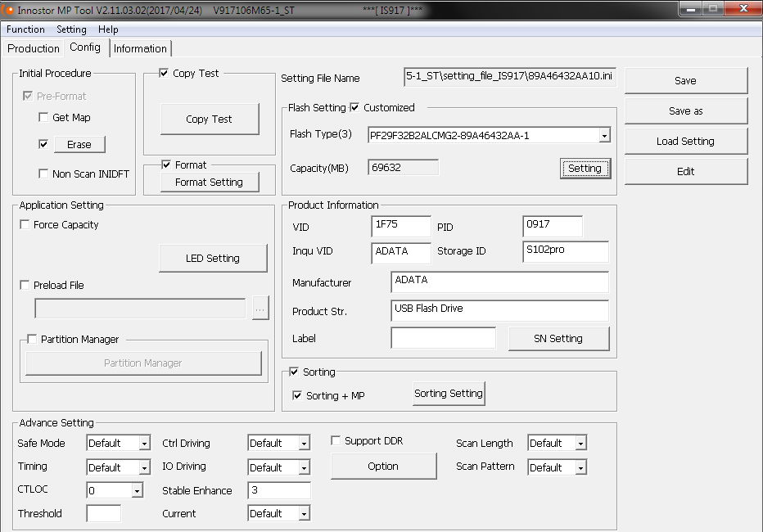The height and width of the screenshot is (532, 763).
Task: Expand the Flash Type dropdown
Action: [x=604, y=136]
